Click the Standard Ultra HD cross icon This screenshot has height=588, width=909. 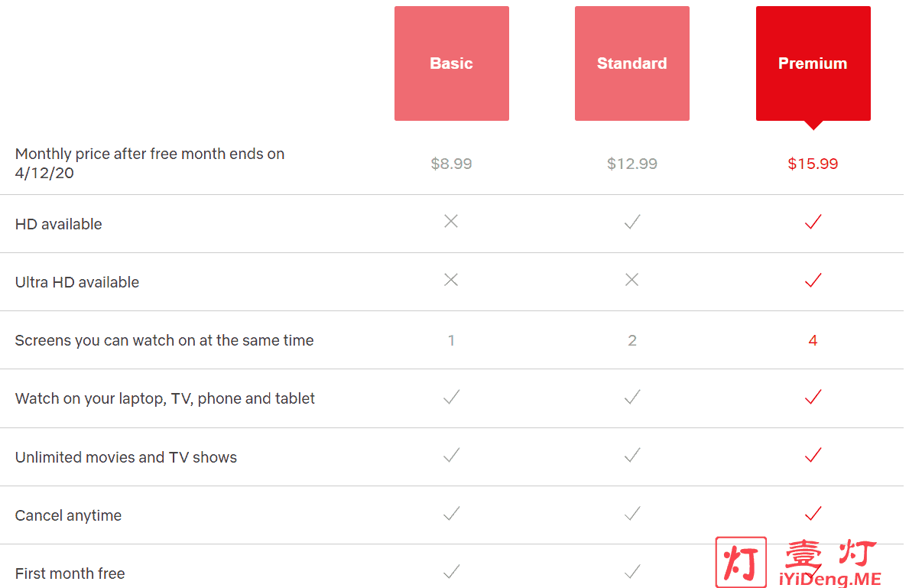632,280
